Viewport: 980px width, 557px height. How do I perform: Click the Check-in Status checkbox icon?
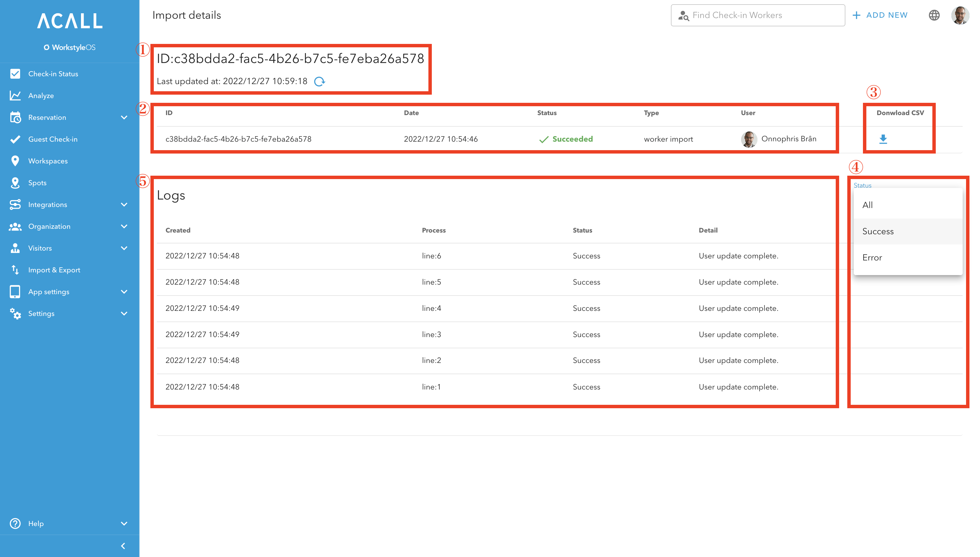(x=15, y=74)
